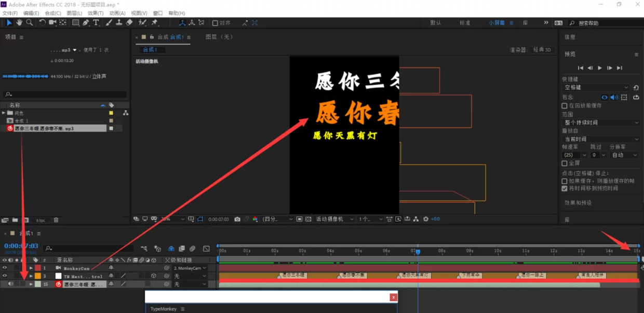Expand the 效果和预设 panel
Viewport: 644px width, 313px height.
coord(578,203)
